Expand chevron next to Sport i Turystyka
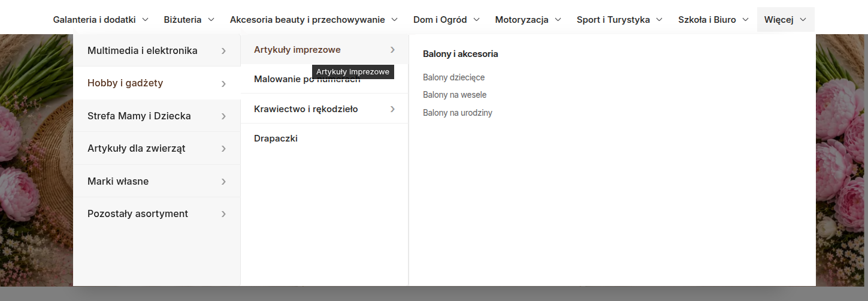This screenshot has height=301, width=868. 659,20
